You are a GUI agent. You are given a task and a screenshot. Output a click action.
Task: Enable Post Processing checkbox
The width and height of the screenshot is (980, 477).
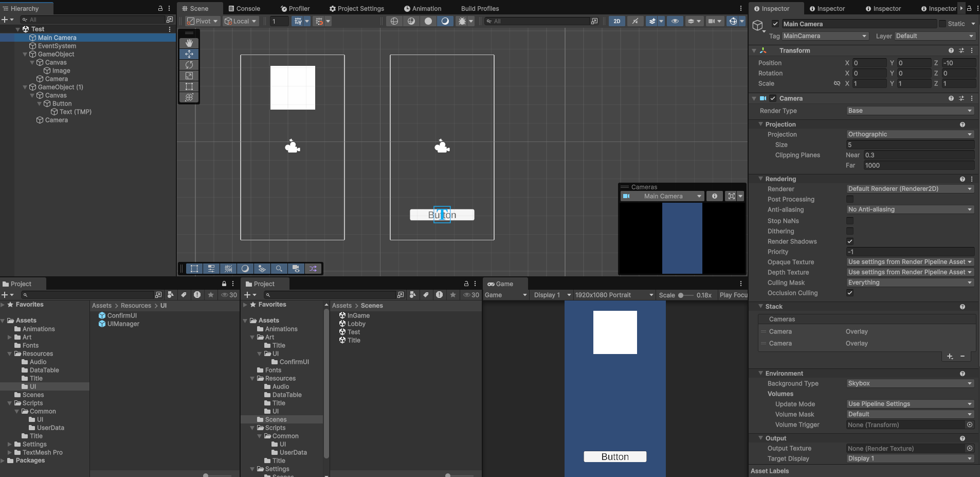(850, 199)
